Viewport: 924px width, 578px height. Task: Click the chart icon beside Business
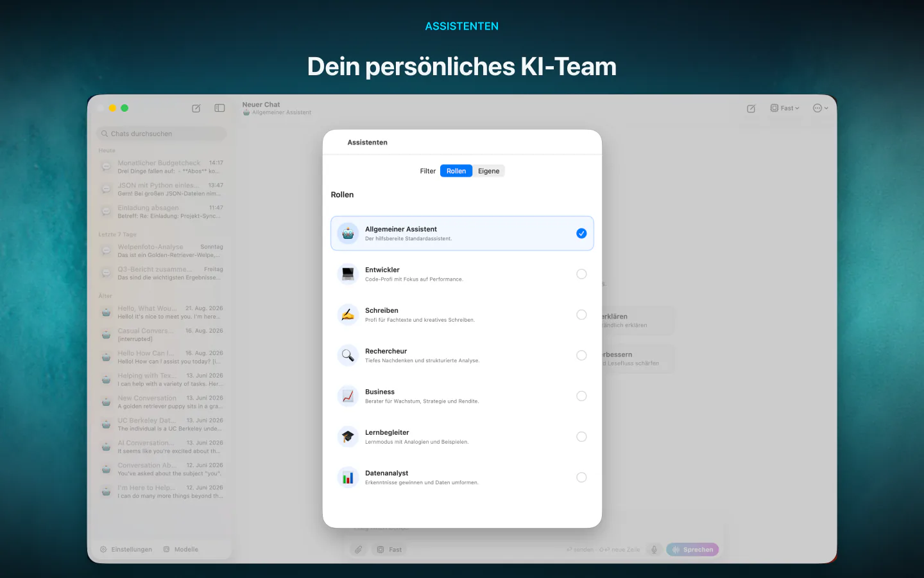pyautogui.click(x=348, y=396)
